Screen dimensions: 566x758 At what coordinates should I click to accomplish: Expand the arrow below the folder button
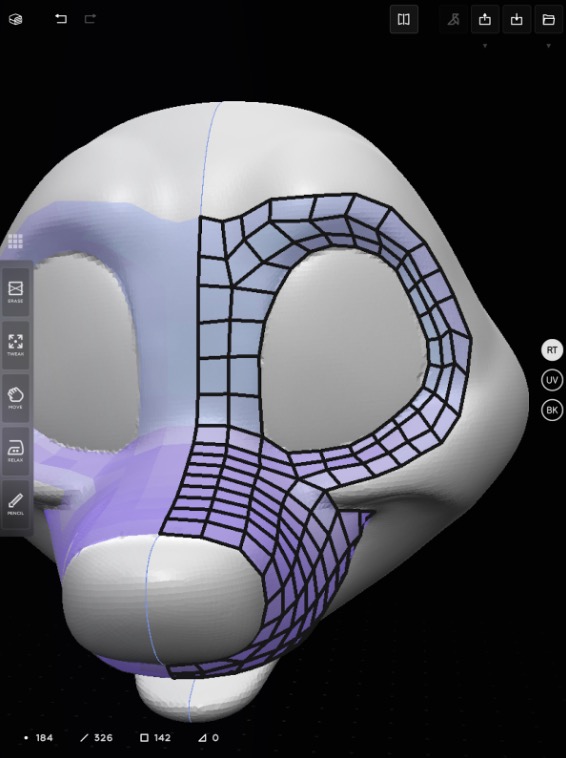pyautogui.click(x=548, y=46)
